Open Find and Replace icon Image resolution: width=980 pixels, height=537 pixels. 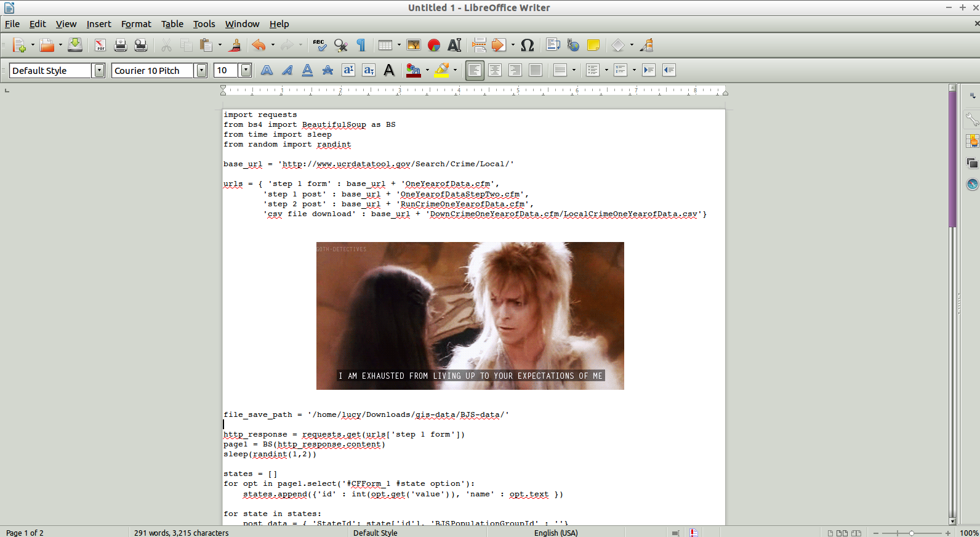pos(341,45)
